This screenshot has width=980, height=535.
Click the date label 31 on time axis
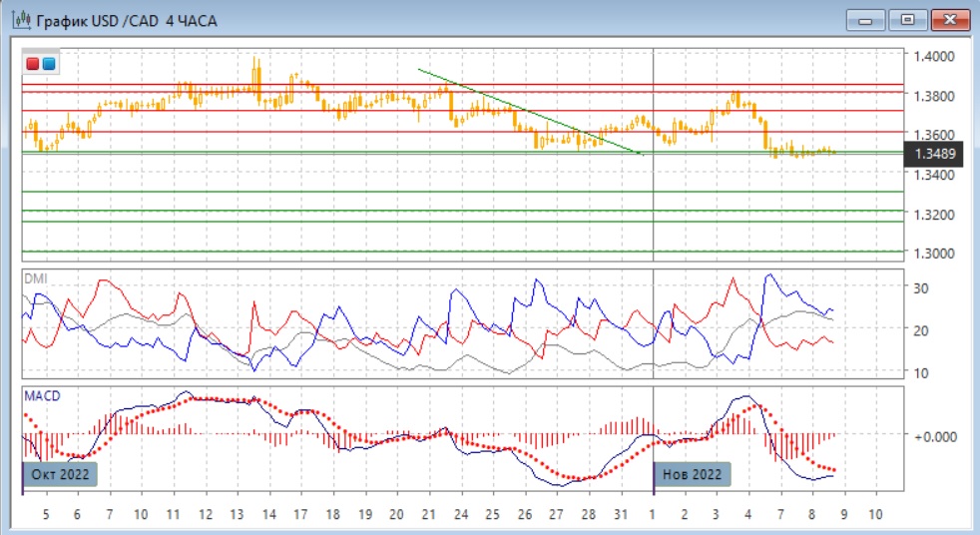pos(619,515)
